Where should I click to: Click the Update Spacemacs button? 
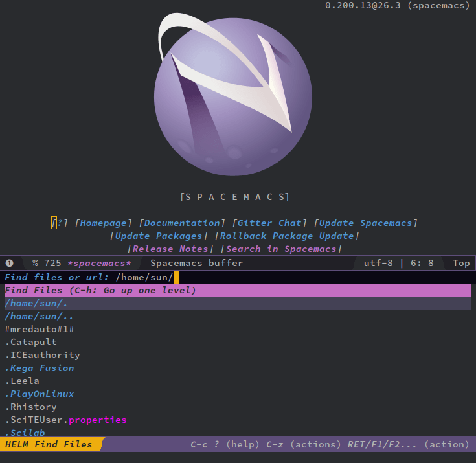(x=365, y=223)
